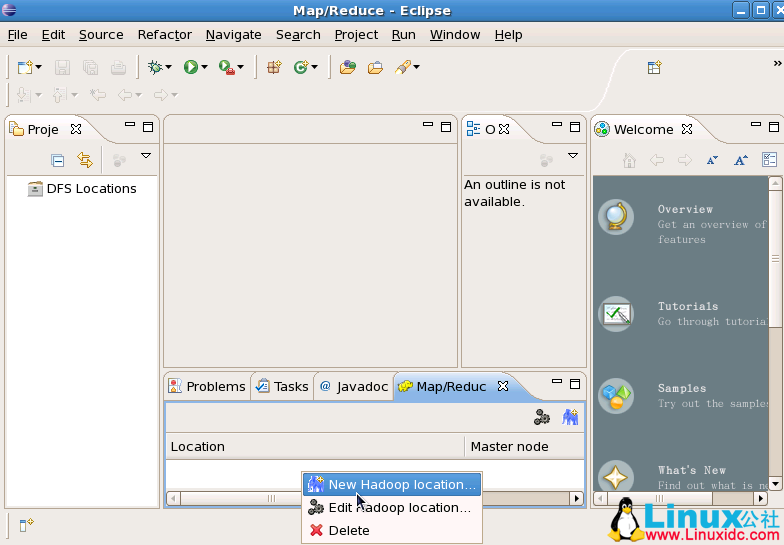Select DFS Locations tree item
784x545 pixels.
pyautogui.click(x=82, y=188)
